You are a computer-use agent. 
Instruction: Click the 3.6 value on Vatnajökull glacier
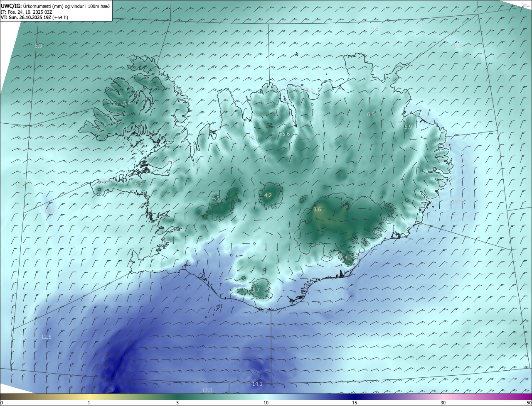(x=317, y=210)
